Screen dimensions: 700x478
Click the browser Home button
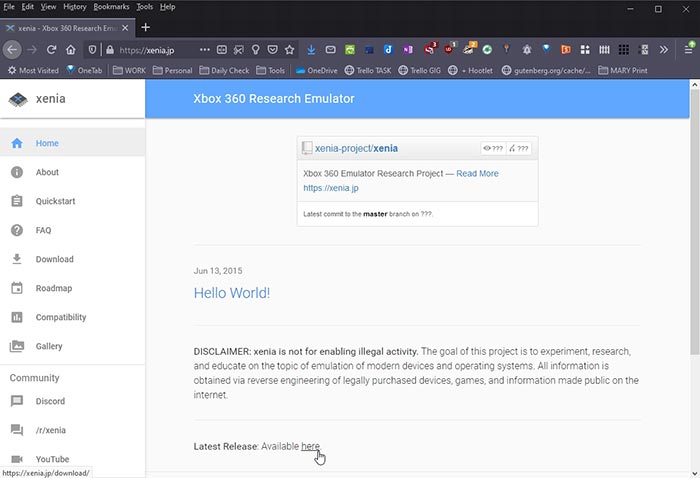pos(72,49)
